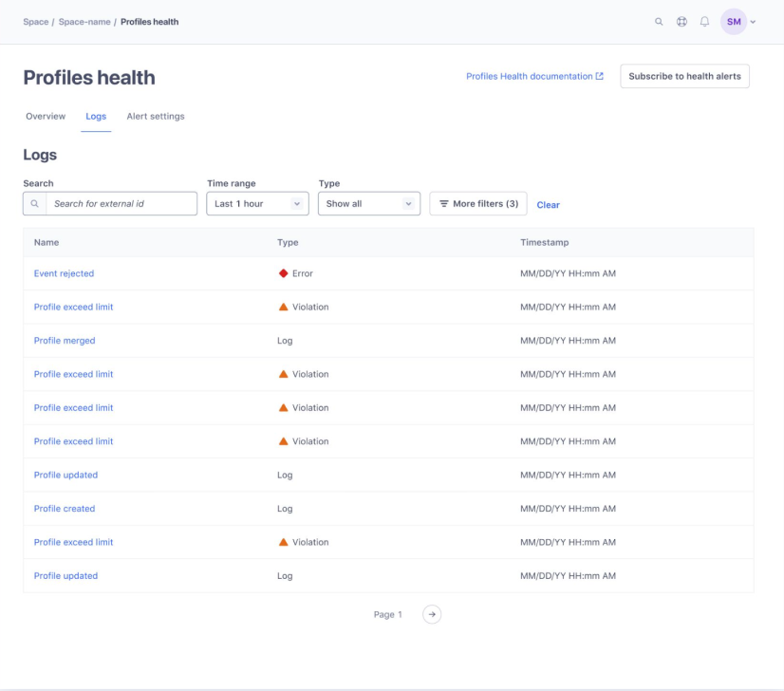The width and height of the screenshot is (784, 691).
Task: Open More filters (3) button
Action: tap(478, 203)
